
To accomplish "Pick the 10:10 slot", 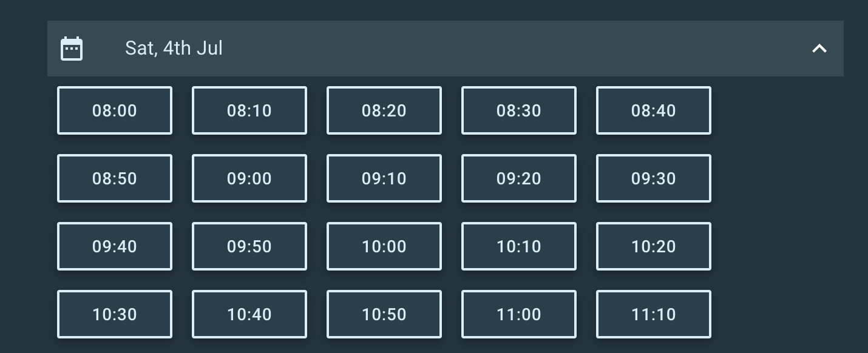I will [519, 246].
